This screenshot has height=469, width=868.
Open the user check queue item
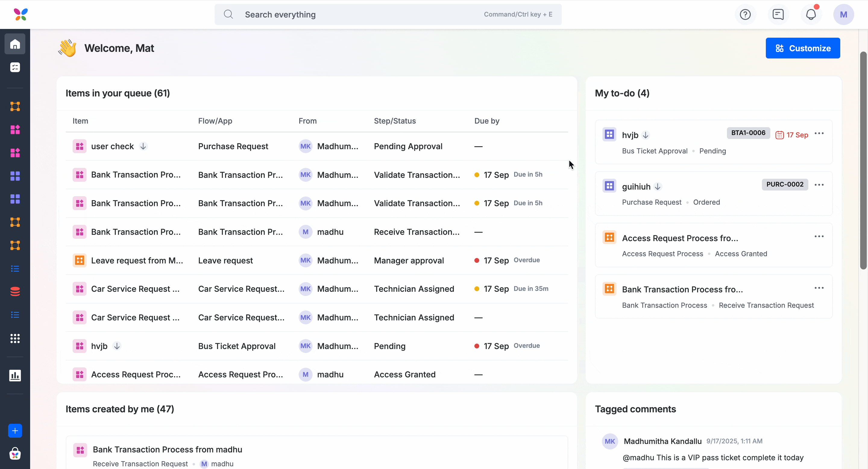click(x=112, y=146)
